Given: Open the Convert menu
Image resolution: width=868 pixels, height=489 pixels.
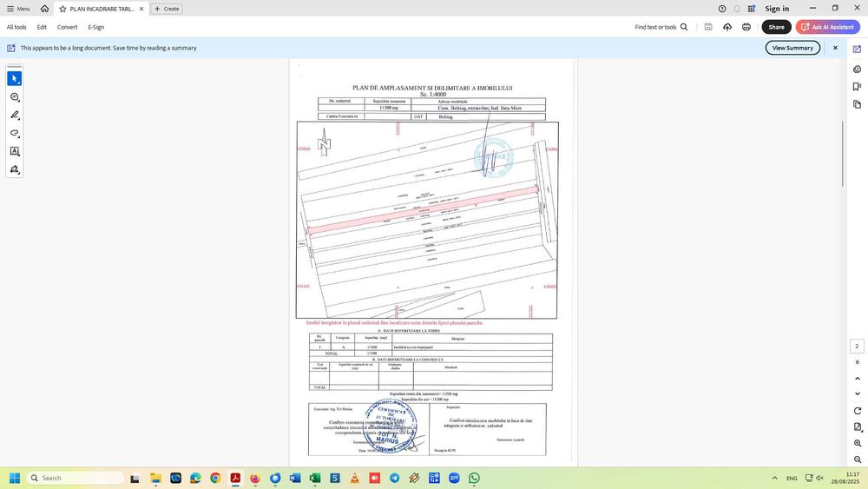Looking at the screenshot, I should tap(67, 27).
